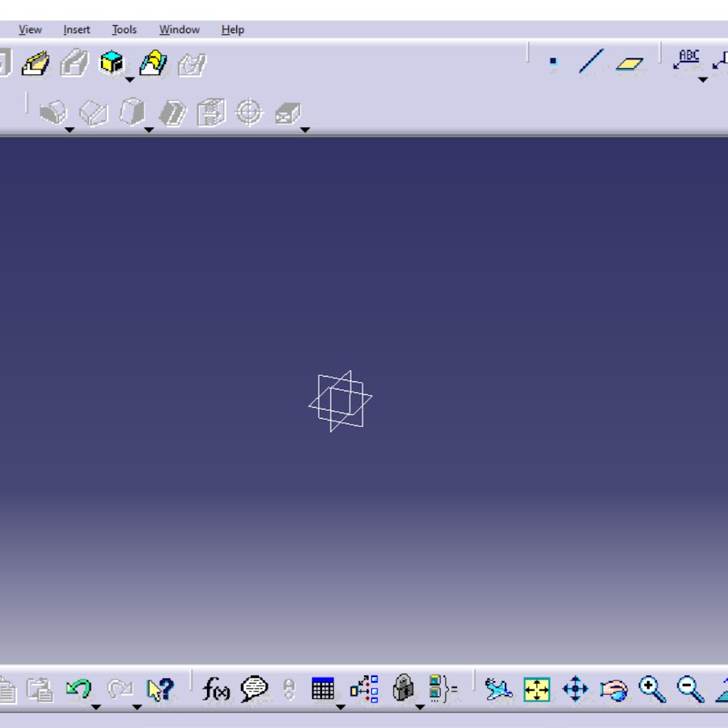Select the Pad tool
The width and height of the screenshot is (728, 728).
click(x=36, y=62)
